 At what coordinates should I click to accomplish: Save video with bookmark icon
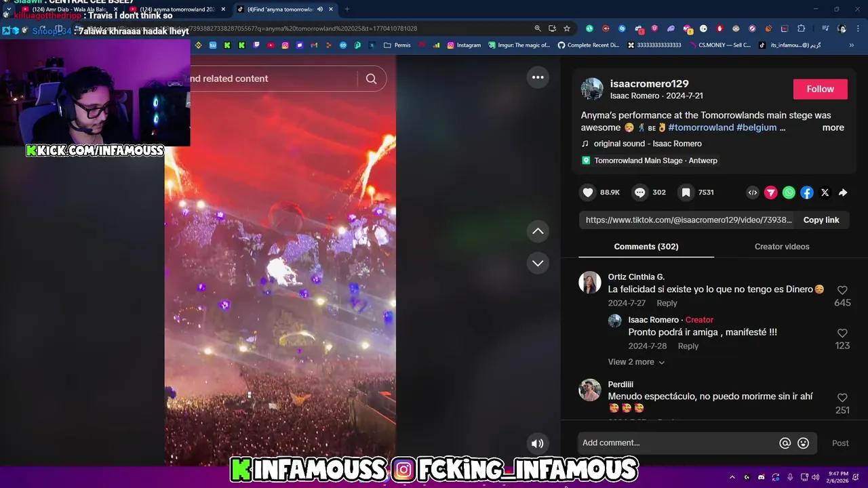tap(686, 192)
